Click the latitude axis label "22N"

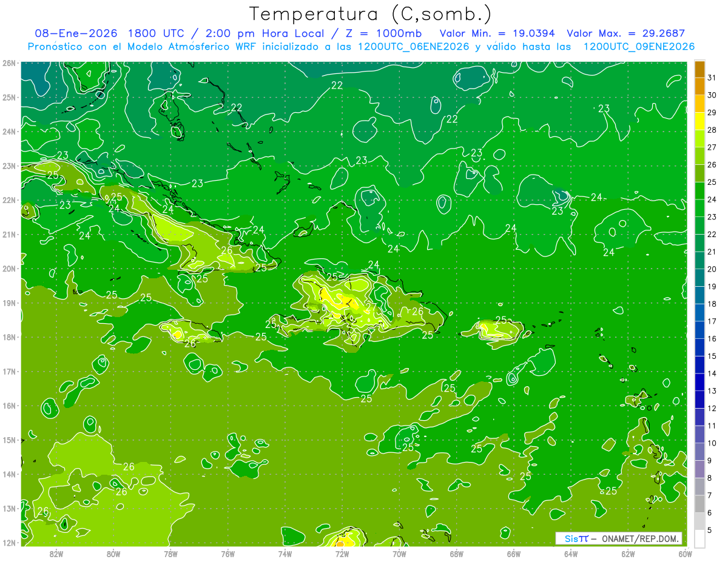coord(8,199)
